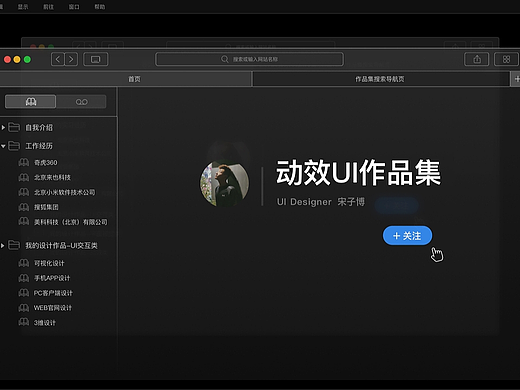Click the circular profile avatar photo
Viewport: 520px width, 390px height.
(x=224, y=184)
